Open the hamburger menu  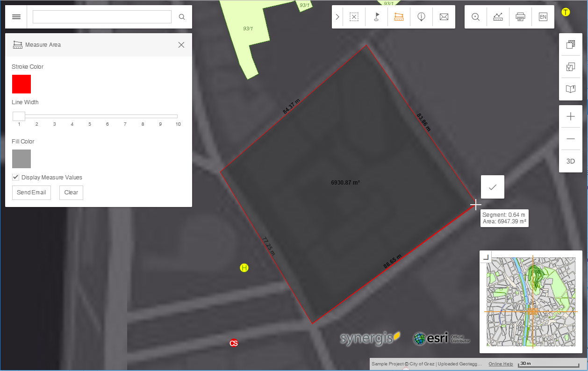(x=16, y=16)
